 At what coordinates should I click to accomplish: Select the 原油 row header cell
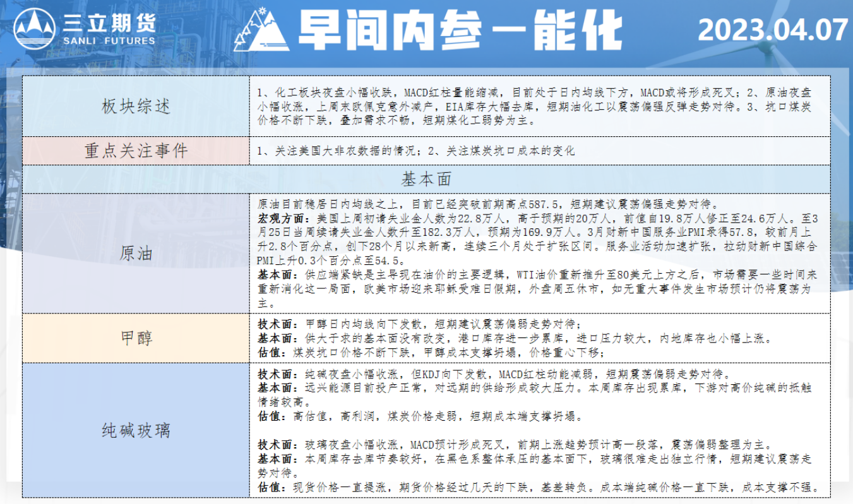(136, 254)
